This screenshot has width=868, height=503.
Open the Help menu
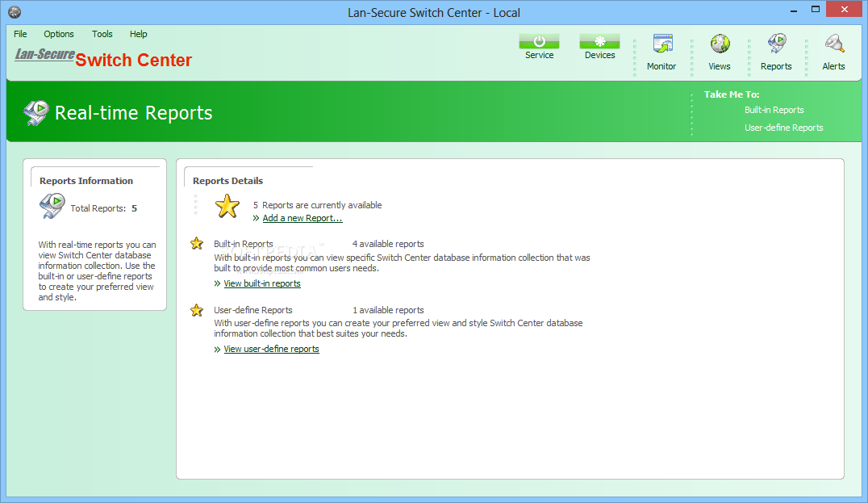[139, 34]
